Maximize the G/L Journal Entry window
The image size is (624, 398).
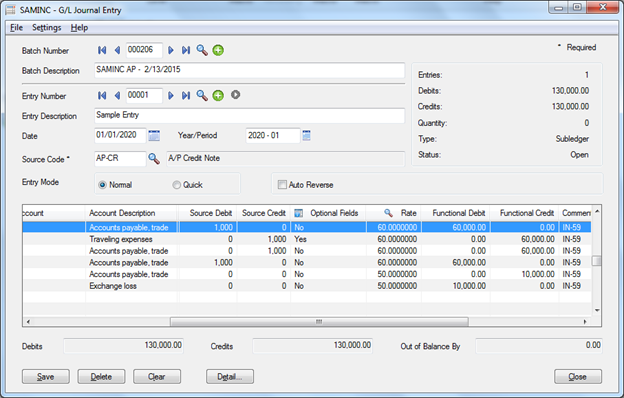(x=577, y=8)
